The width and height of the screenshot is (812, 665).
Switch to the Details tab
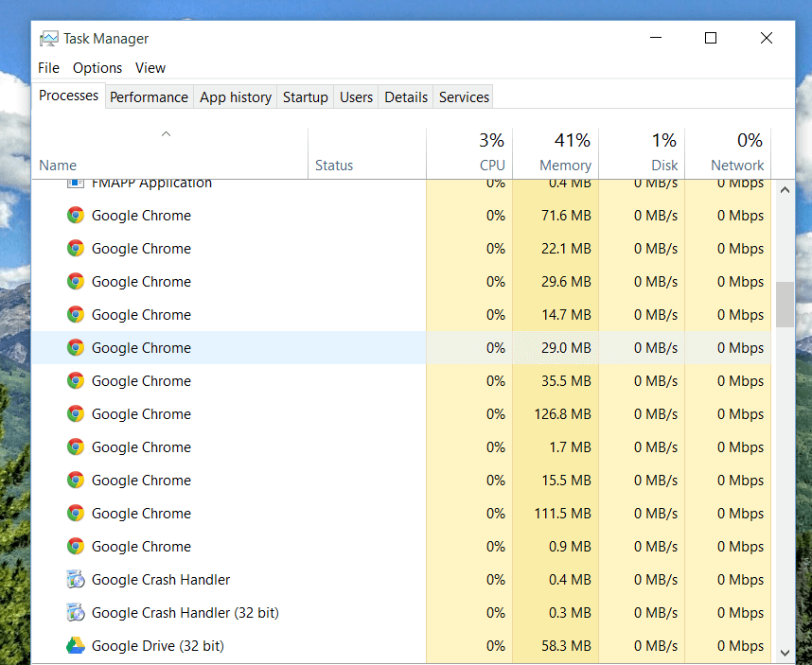pos(406,97)
